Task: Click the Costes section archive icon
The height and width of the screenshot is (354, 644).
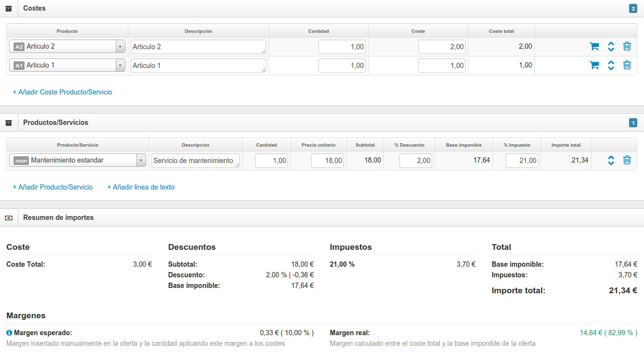Action: (9, 8)
